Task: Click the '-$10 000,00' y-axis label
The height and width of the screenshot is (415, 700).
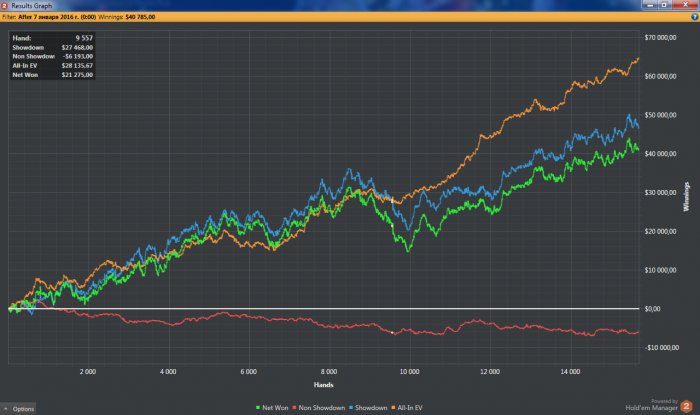Action: pyautogui.click(x=662, y=348)
